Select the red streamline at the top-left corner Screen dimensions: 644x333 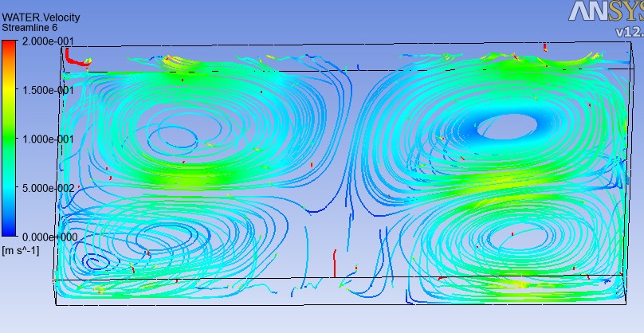point(72,57)
